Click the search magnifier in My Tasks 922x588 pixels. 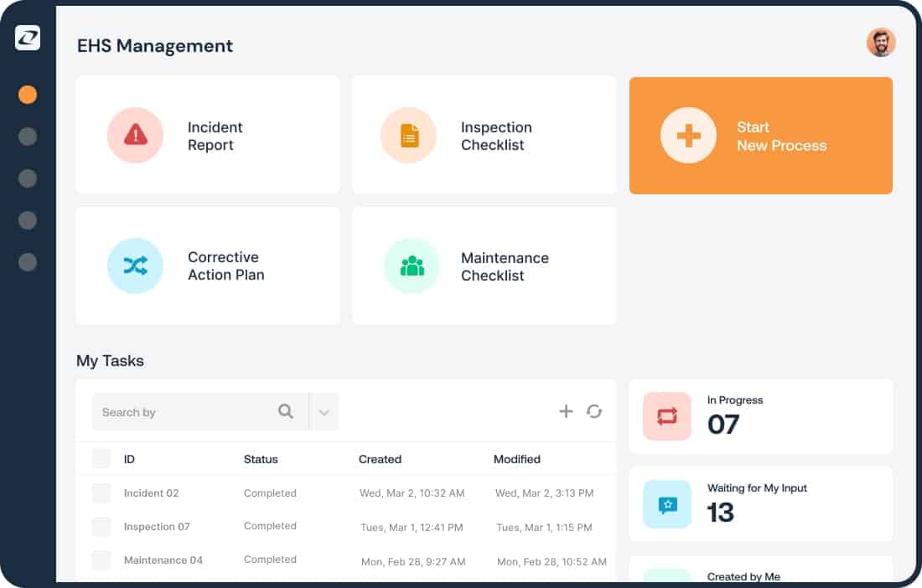click(x=286, y=411)
